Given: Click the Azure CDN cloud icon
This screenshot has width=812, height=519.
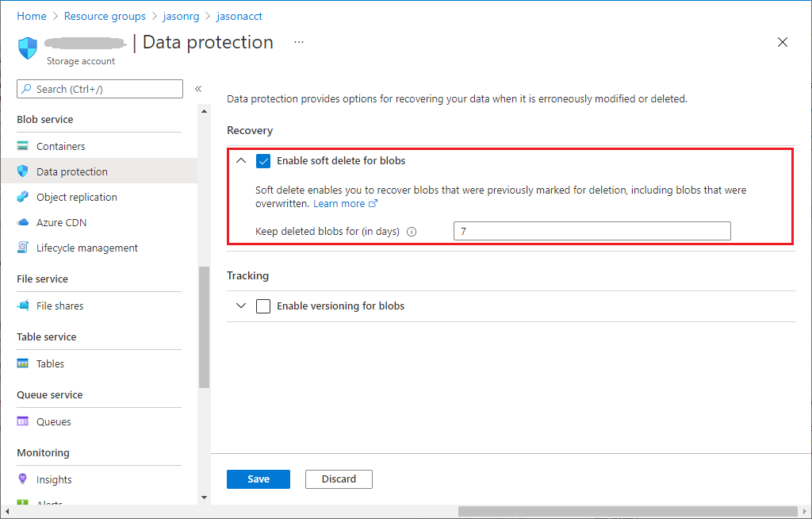Looking at the screenshot, I should 23,223.
